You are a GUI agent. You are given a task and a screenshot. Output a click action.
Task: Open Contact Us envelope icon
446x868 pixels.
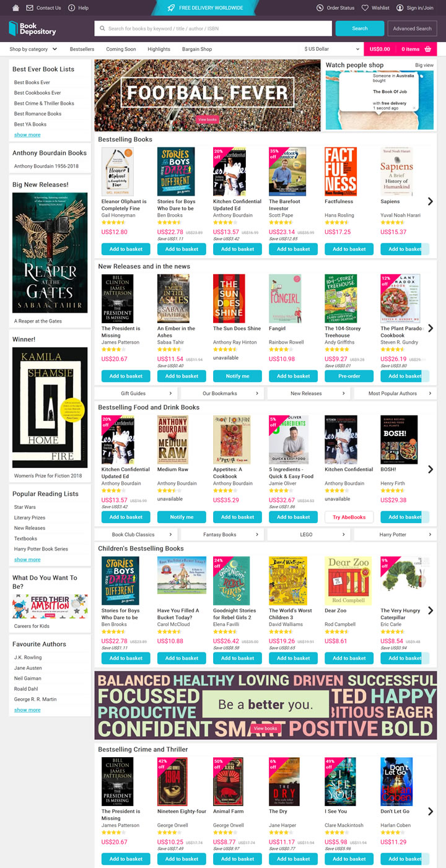[x=30, y=7]
